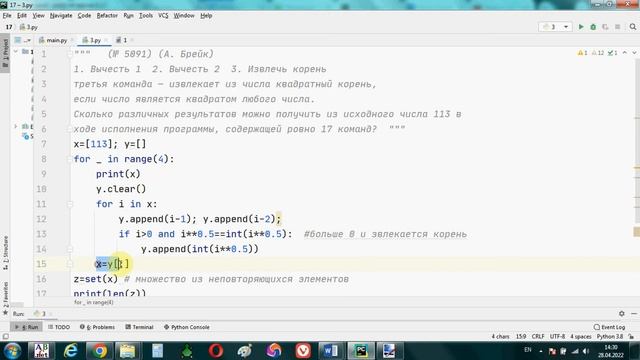Toggle tool window quick access icon

pos(5,337)
